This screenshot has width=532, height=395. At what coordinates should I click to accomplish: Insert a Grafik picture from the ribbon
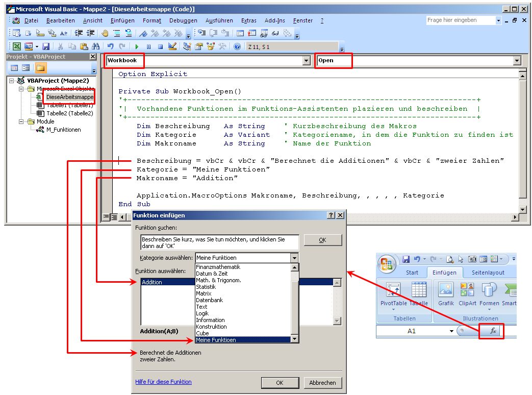(x=446, y=294)
